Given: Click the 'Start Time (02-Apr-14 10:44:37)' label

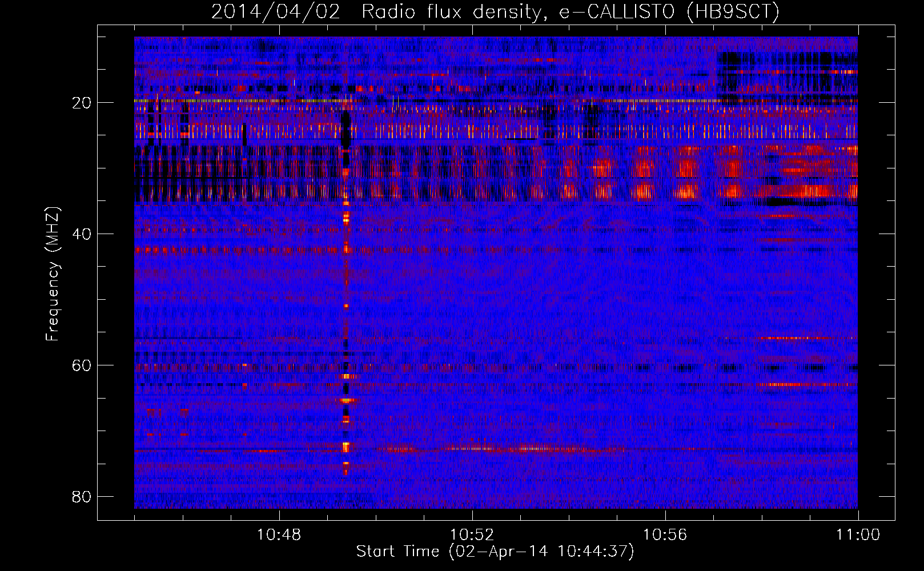Looking at the screenshot, I should 495,552.
